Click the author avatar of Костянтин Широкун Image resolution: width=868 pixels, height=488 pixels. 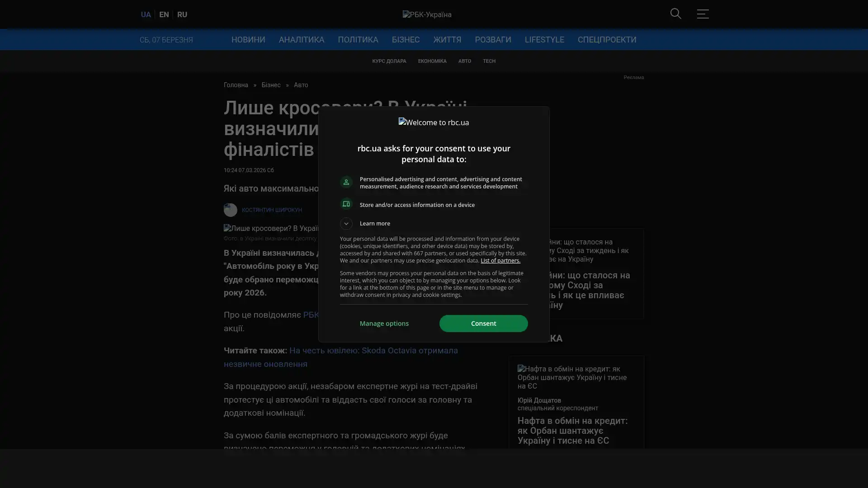(x=230, y=210)
